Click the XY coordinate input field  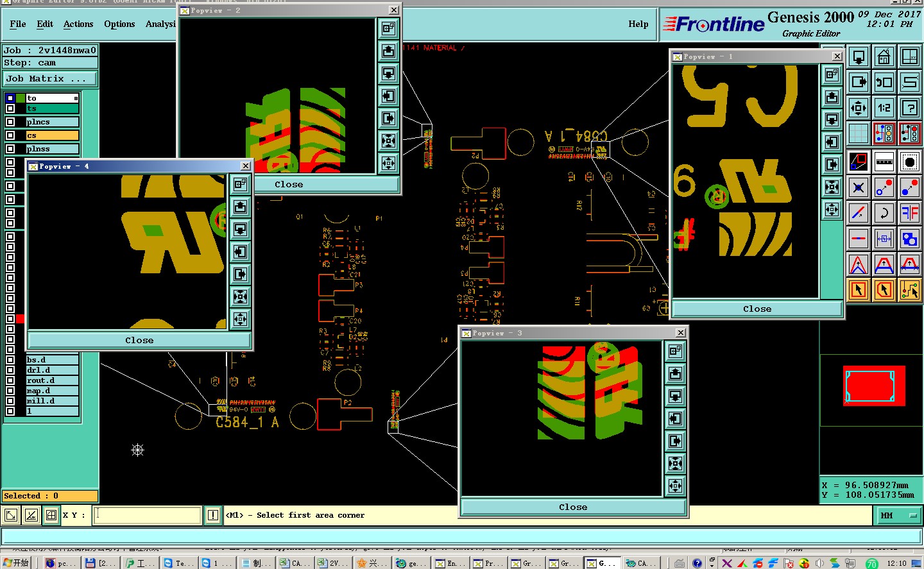coord(147,515)
